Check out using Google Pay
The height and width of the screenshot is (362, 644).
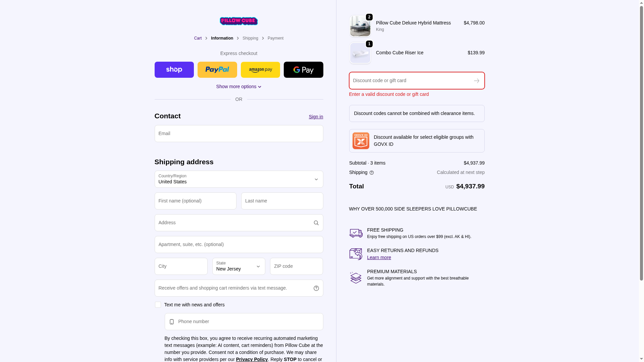pyautogui.click(x=303, y=70)
